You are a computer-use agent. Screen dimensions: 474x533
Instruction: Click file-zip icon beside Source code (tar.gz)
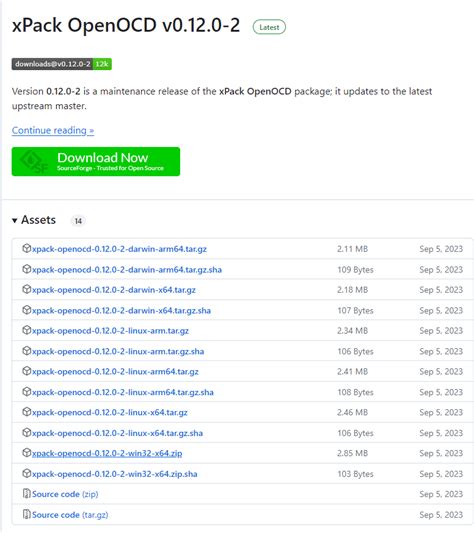(27, 514)
